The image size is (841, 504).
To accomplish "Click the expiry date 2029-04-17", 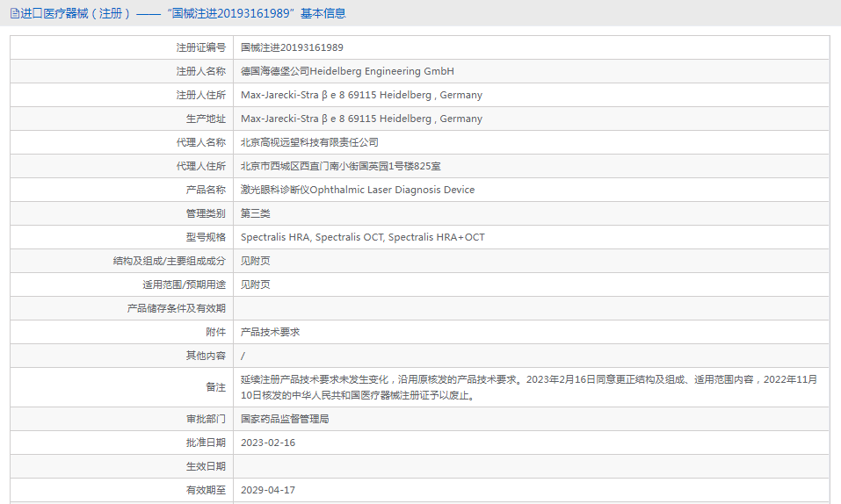I will tap(267, 490).
